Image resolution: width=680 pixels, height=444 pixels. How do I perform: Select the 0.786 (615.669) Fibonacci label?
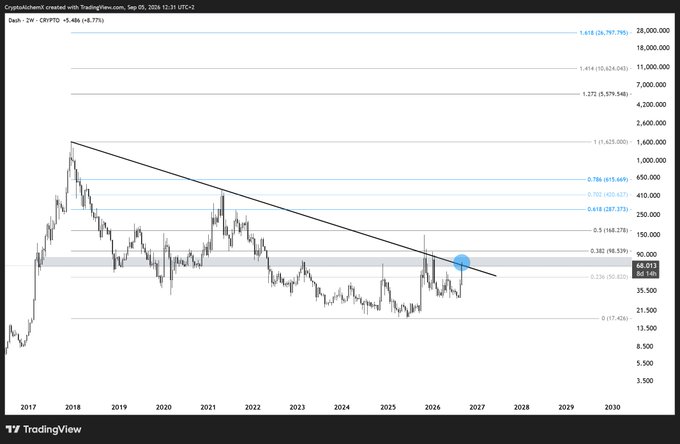click(608, 180)
